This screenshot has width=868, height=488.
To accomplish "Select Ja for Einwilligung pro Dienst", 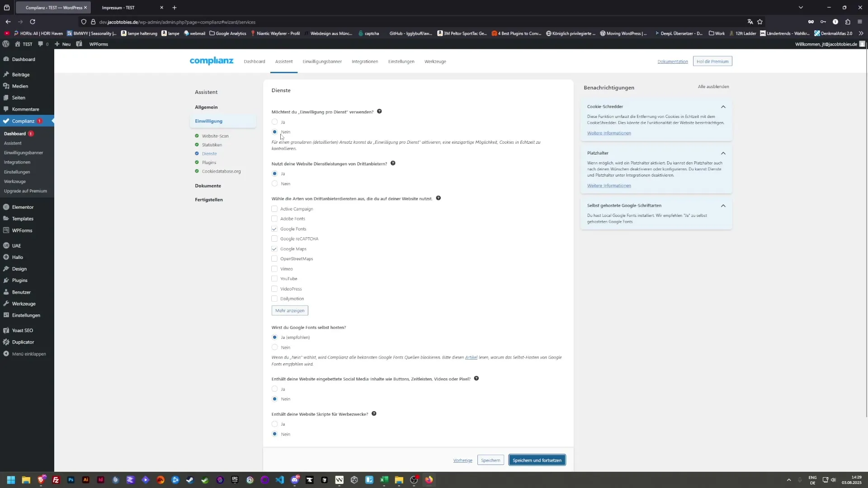I will point(274,122).
